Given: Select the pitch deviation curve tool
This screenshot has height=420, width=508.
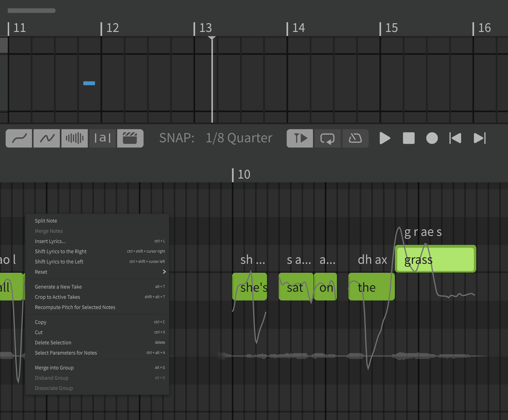Looking at the screenshot, I should tap(47, 138).
